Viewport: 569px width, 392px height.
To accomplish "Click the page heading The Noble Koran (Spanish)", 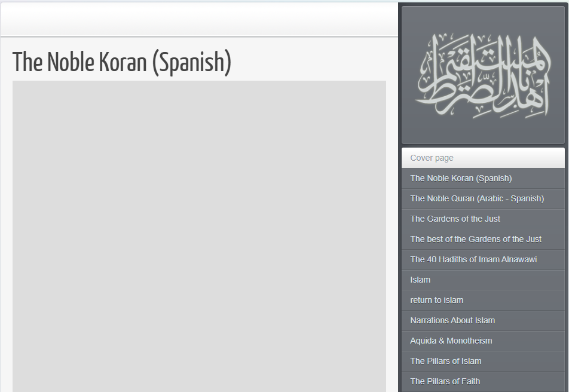I will [x=121, y=62].
